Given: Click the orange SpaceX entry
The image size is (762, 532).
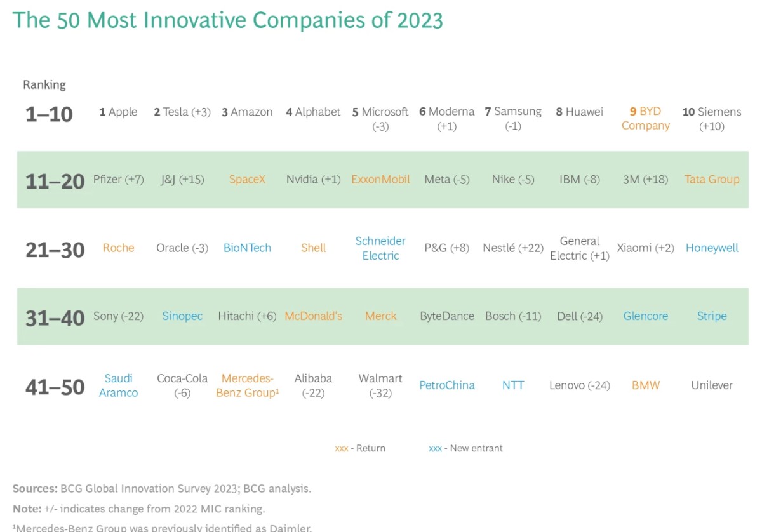Looking at the screenshot, I should (247, 180).
